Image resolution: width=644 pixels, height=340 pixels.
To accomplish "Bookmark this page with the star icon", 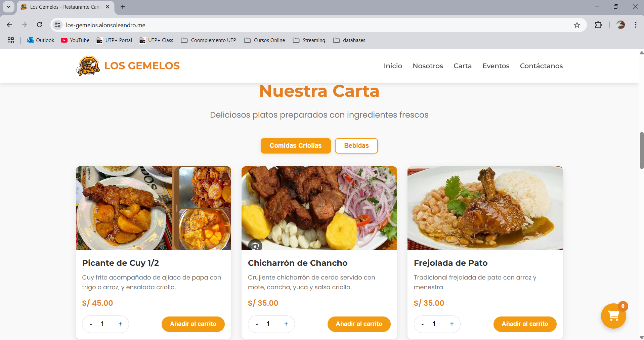I will 577,25.
